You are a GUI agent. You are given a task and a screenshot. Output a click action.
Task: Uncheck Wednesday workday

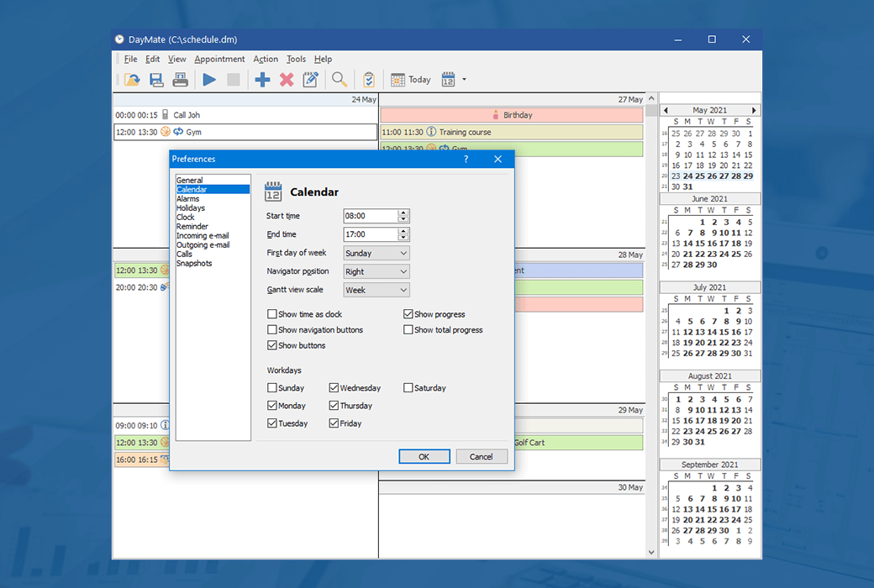pos(334,388)
